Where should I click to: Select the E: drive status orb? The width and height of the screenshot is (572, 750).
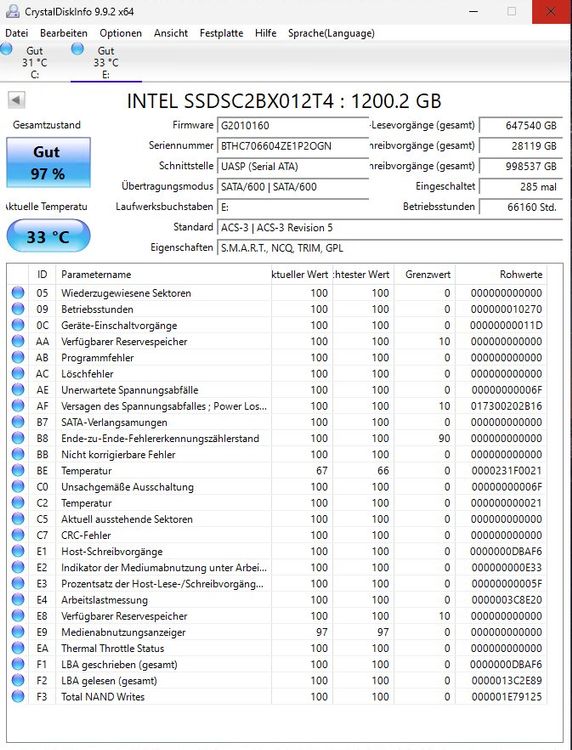tap(77, 48)
